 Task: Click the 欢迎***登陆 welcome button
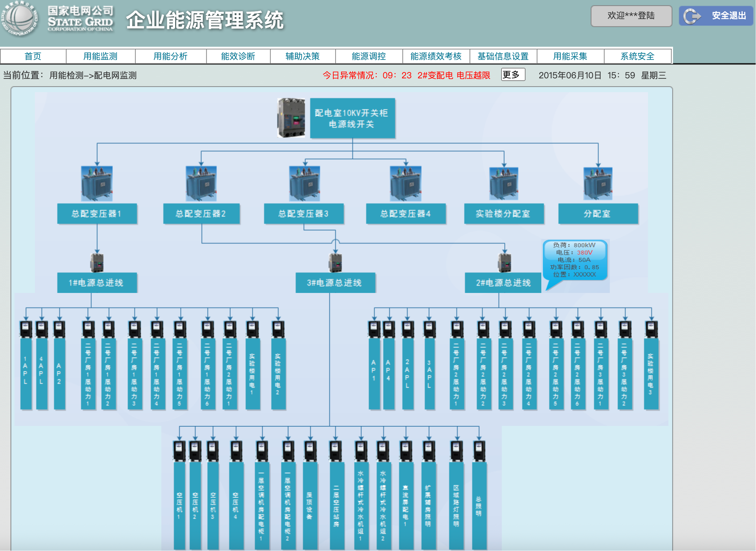point(631,16)
